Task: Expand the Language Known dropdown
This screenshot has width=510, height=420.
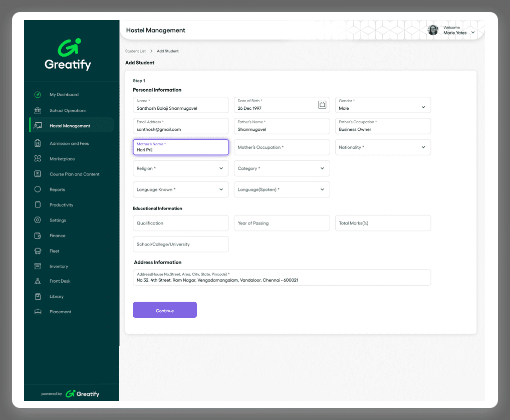Action: [x=221, y=189]
